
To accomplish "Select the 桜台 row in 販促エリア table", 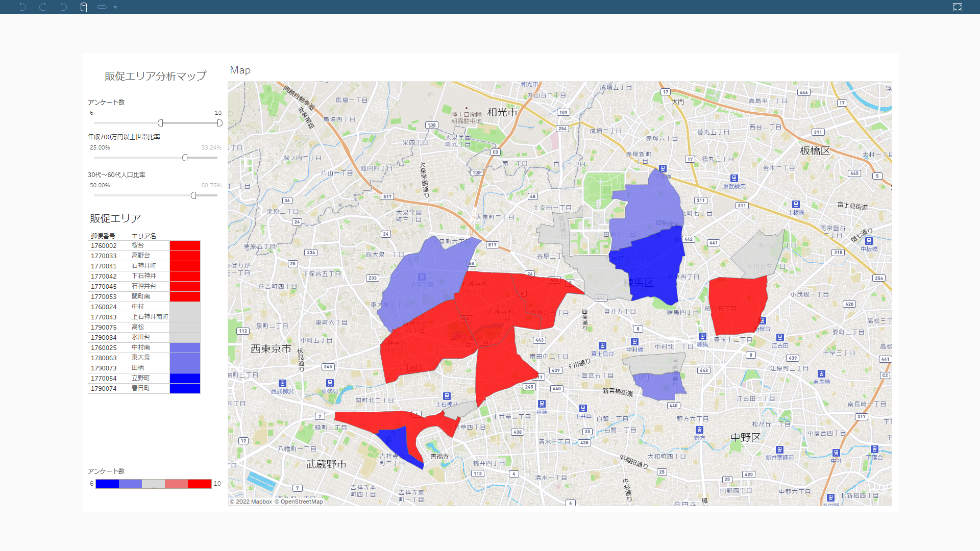I will pyautogui.click(x=138, y=245).
